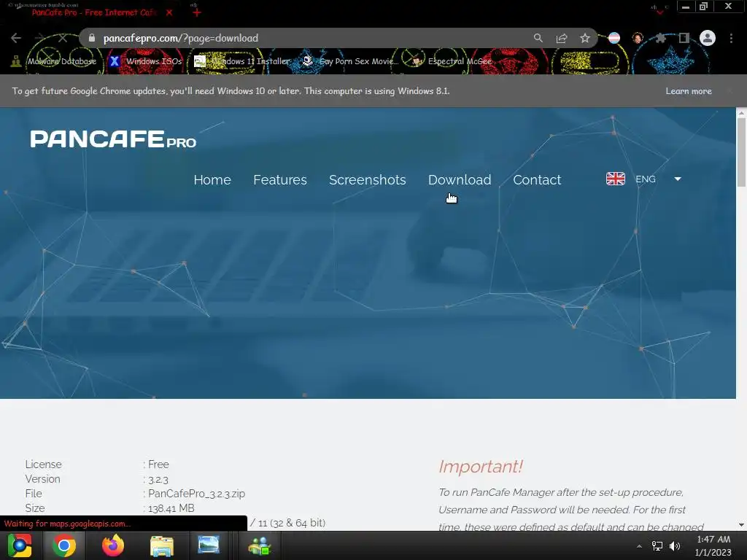The width and height of the screenshot is (747, 560).
Task: Click the page's vertical scrollbar thumb
Action: [x=741, y=152]
